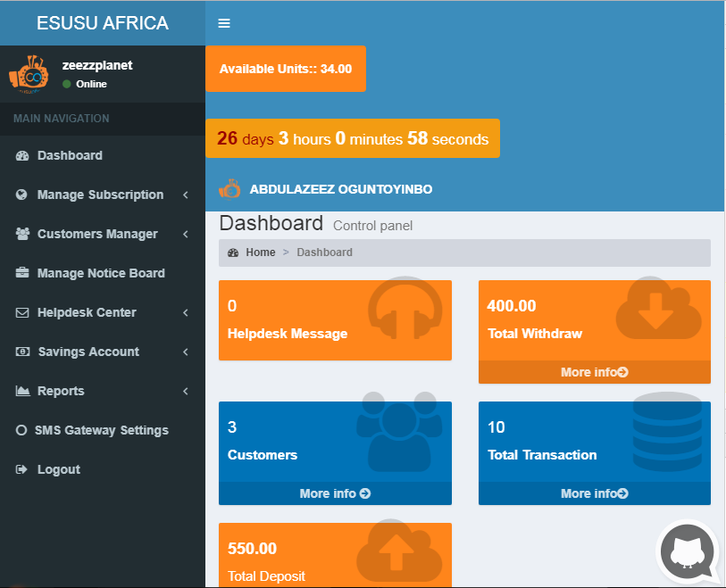Click the arrow icon in Total Withdraw More info
The width and height of the screenshot is (726, 588).
(x=622, y=372)
